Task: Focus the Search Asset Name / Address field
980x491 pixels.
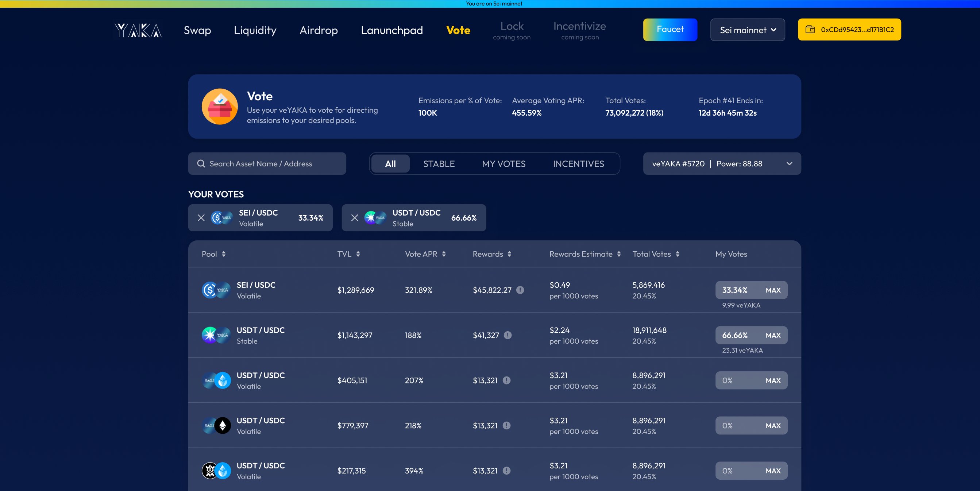Action: tap(267, 163)
